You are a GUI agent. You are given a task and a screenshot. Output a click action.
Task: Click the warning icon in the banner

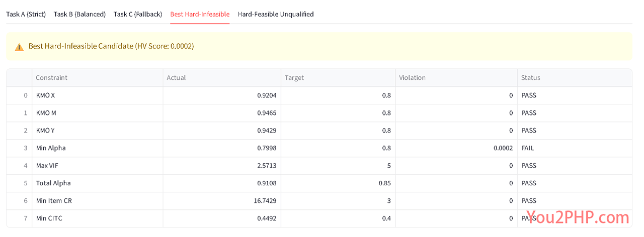click(19, 47)
